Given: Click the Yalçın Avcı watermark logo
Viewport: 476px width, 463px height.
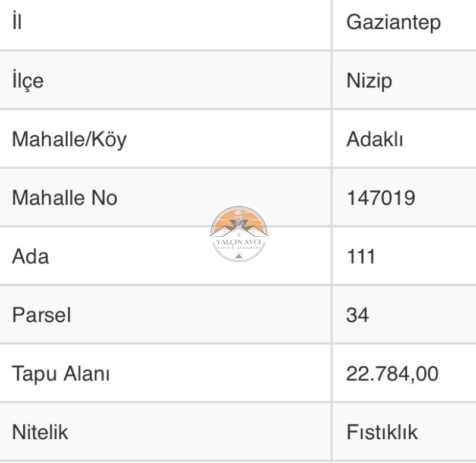Looking at the screenshot, I should point(239,234).
